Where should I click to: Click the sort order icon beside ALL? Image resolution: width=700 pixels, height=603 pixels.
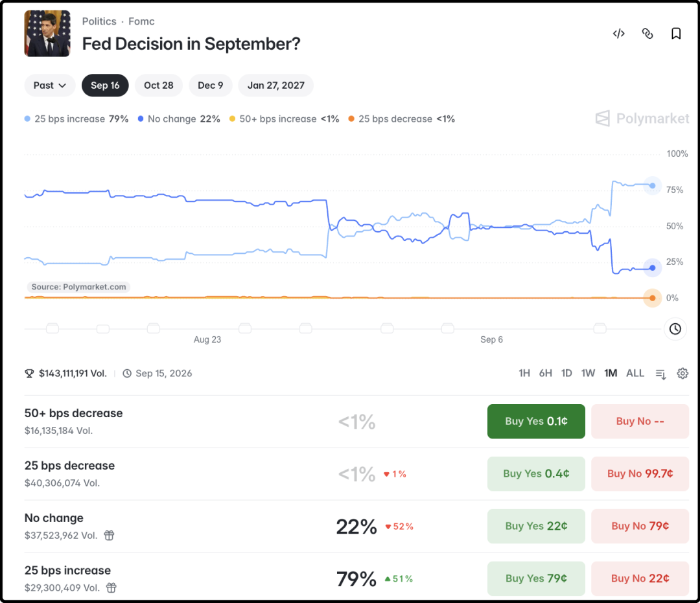pyautogui.click(x=660, y=374)
